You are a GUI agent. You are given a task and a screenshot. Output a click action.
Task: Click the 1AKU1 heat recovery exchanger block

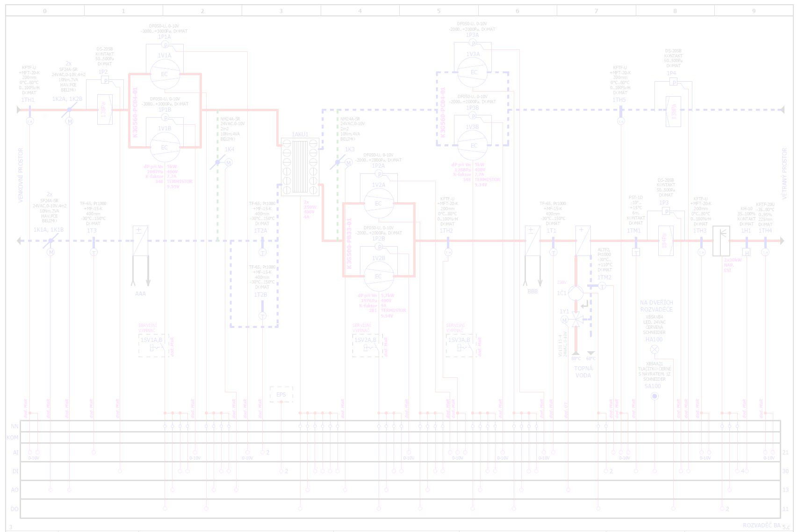[x=300, y=167]
